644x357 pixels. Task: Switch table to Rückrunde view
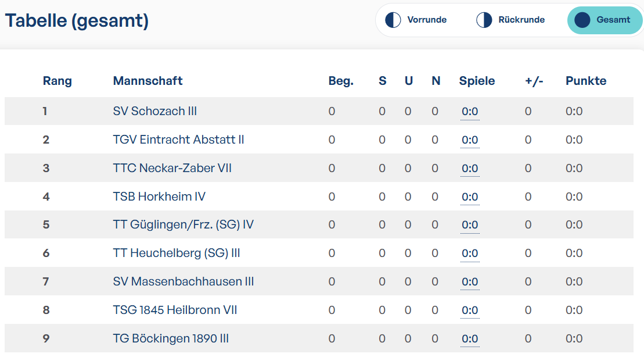(510, 20)
